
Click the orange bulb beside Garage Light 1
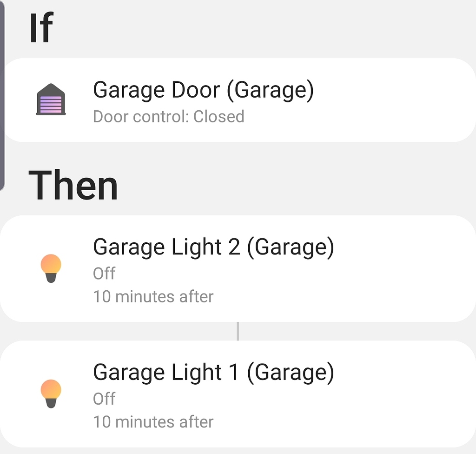click(51, 392)
